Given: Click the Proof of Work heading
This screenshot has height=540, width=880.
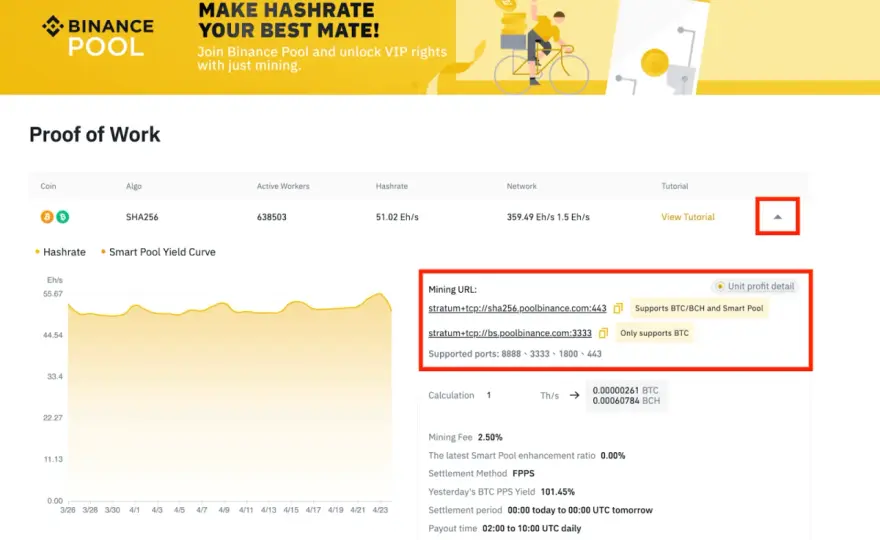Looking at the screenshot, I should tap(95, 135).
